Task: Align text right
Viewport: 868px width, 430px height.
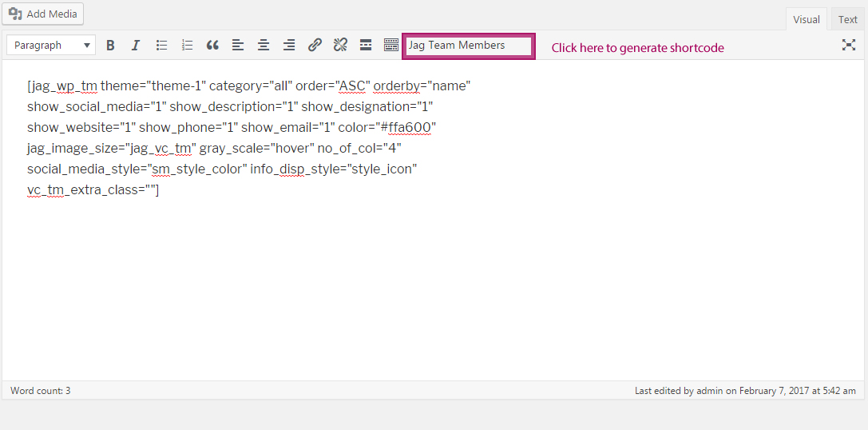Action: (x=289, y=46)
